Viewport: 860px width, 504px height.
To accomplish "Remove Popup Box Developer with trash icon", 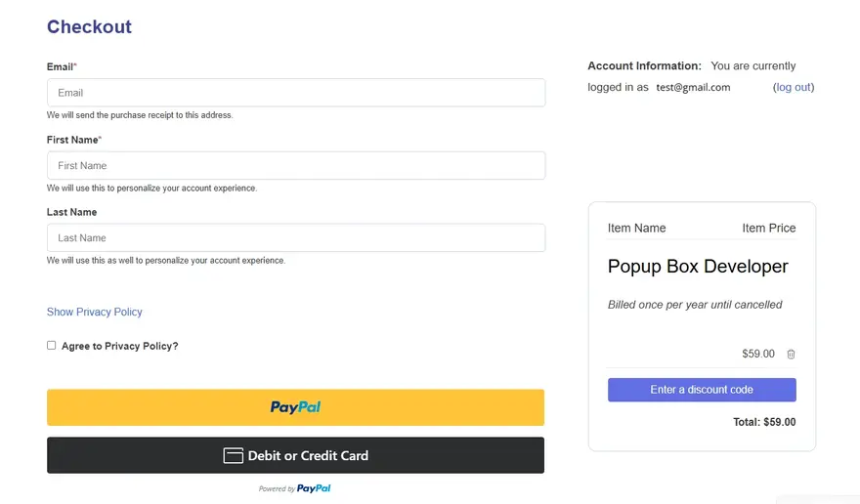I will point(792,355).
